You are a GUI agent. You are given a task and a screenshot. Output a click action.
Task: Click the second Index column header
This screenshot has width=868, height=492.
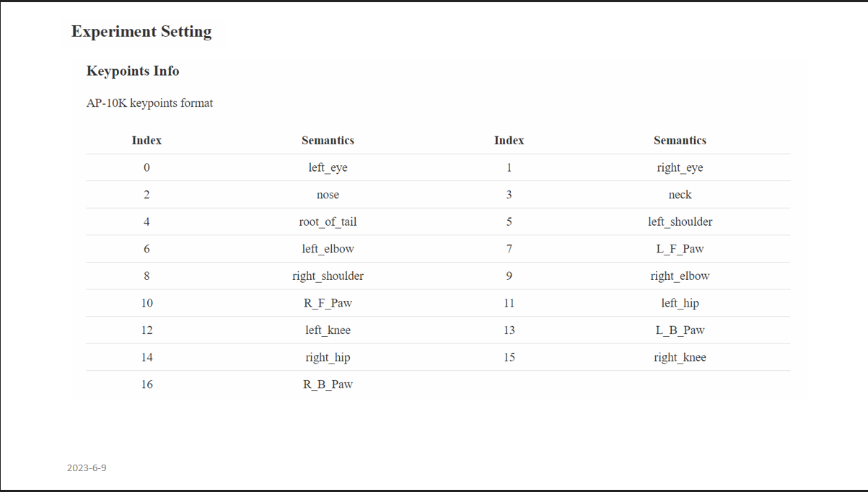[x=509, y=141]
